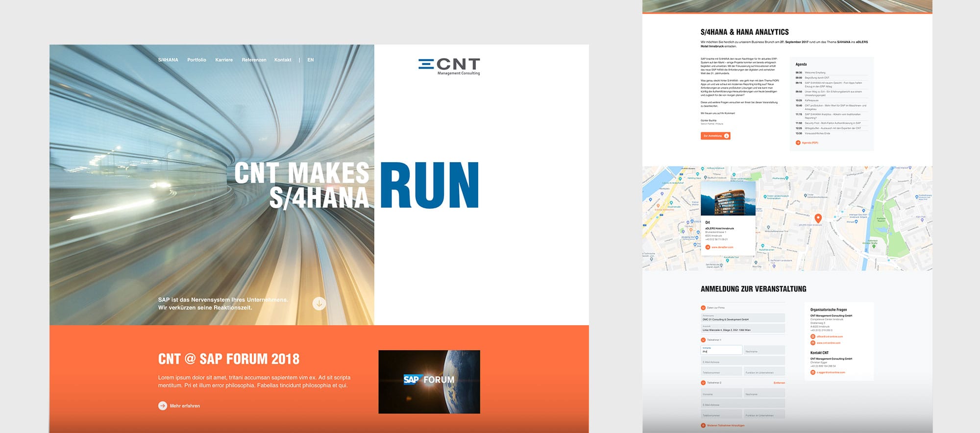Click the Vorname field of Teilnehmer 2
980x433 pixels.
click(722, 393)
